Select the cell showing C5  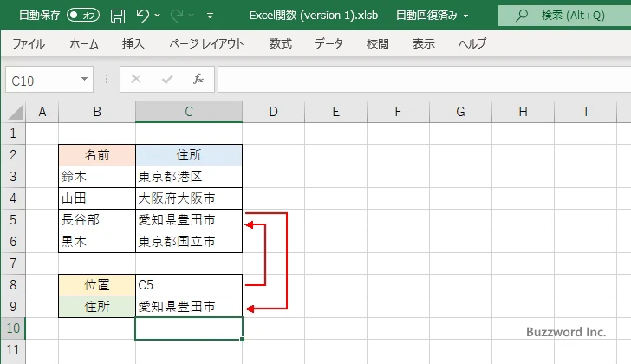point(189,285)
